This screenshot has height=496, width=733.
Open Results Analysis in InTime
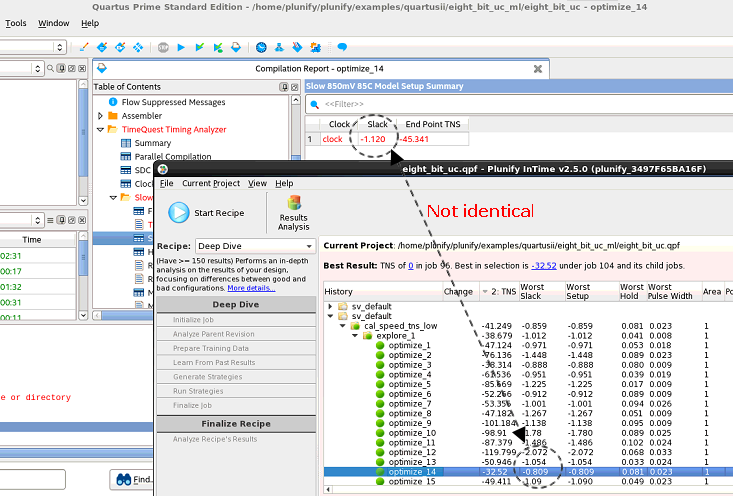[x=293, y=212]
